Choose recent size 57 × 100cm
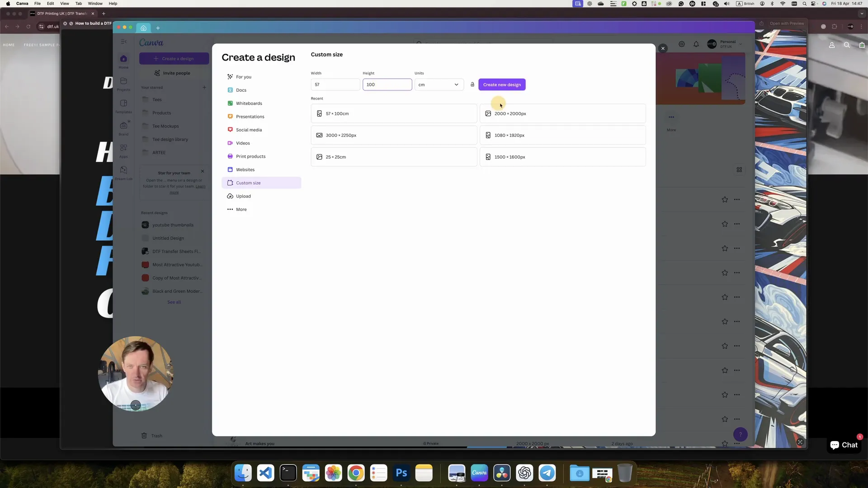 (x=394, y=113)
